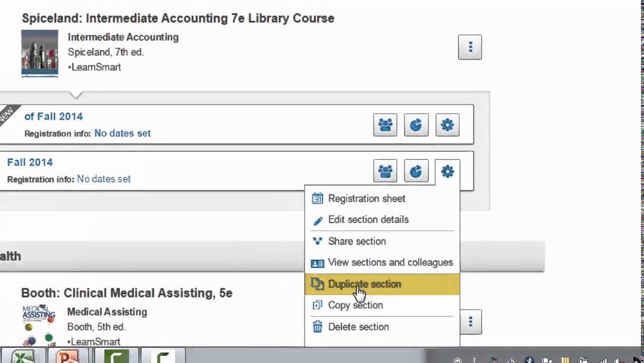This screenshot has height=363, width=644.
Task: Open roster icon for 'of Fall 2014' section
Action: click(385, 125)
